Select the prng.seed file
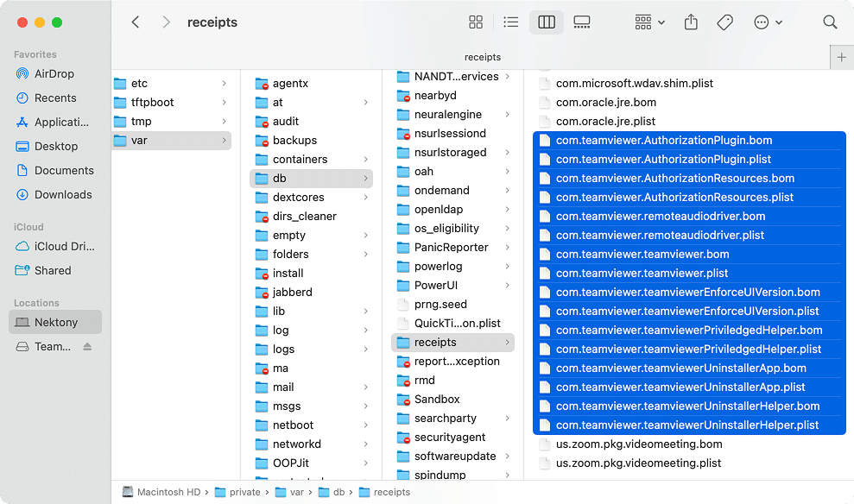This screenshot has width=854, height=504. coord(452,305)
